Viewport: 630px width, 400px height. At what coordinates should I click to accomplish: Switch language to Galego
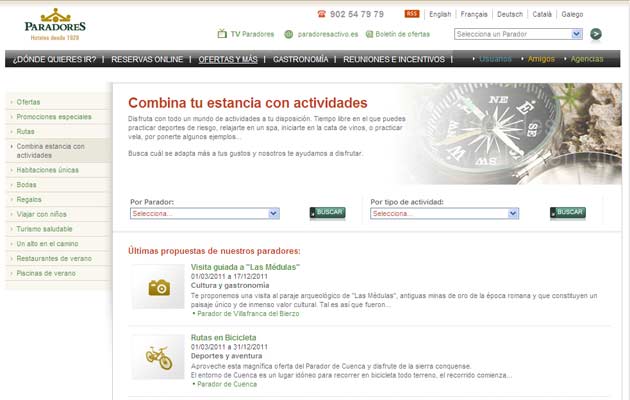pyautogui.click(x=572, y=14)
